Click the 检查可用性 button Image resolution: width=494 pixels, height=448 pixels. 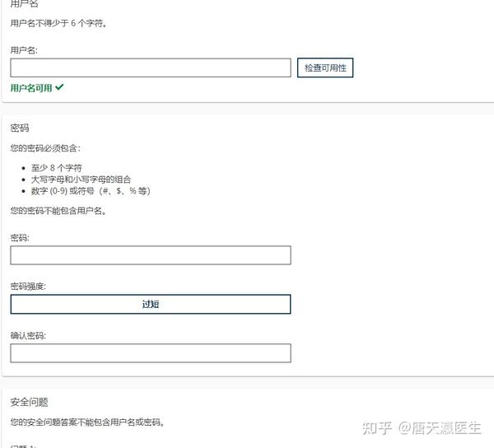tap(325, 68)
